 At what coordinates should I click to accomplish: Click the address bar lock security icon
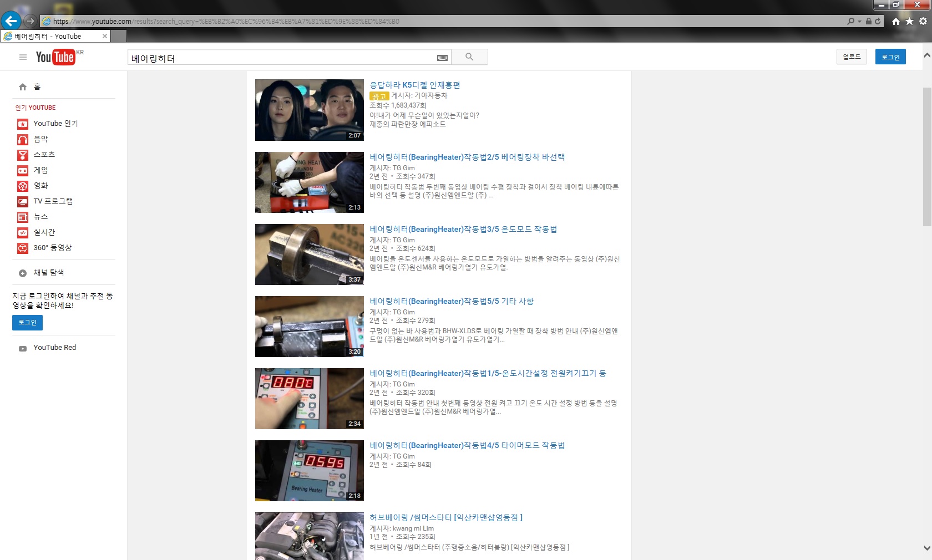(869, 21)
